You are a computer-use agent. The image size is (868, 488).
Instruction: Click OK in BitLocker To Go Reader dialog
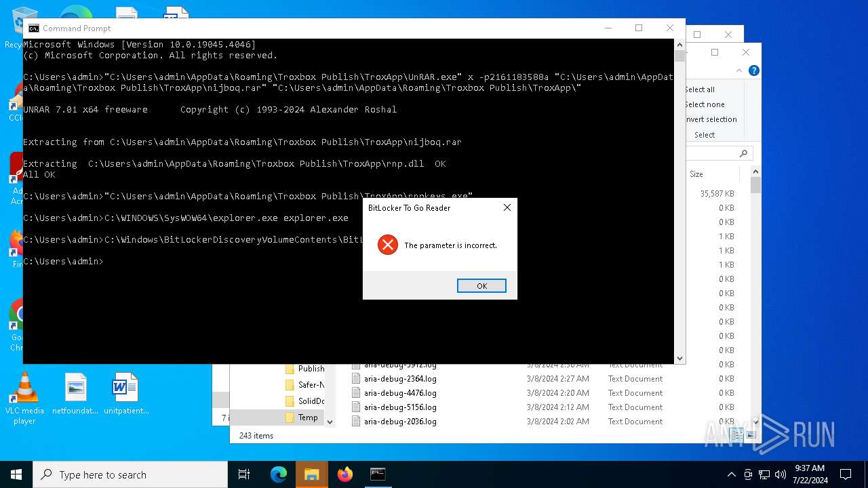pos(481,286)
